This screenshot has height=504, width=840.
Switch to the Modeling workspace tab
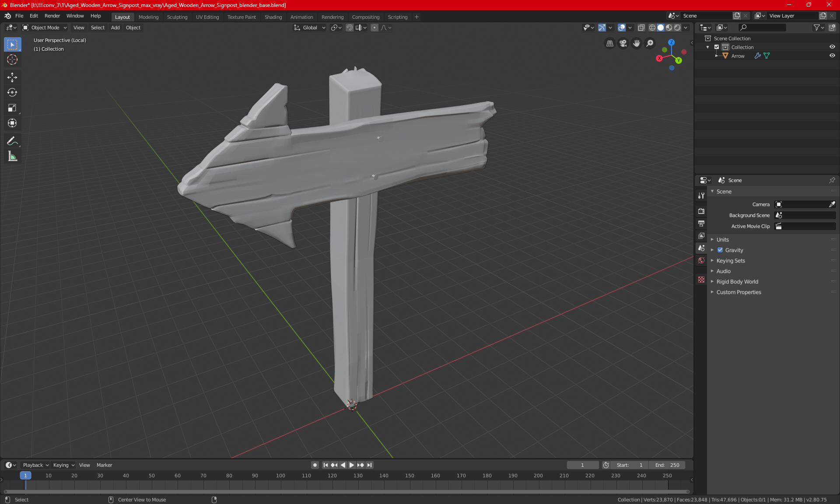[x=148, y=17]
